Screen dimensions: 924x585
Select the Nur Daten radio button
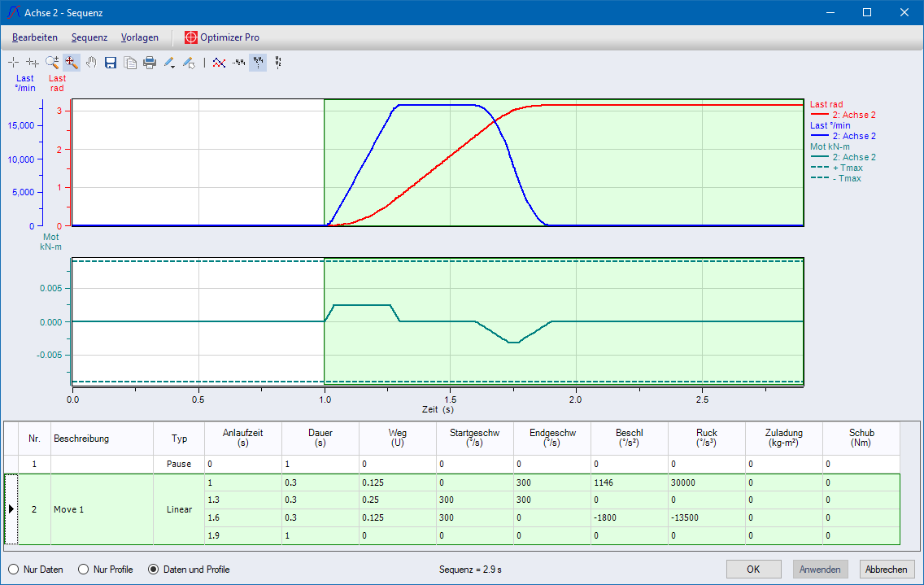[x=14, y=570]
